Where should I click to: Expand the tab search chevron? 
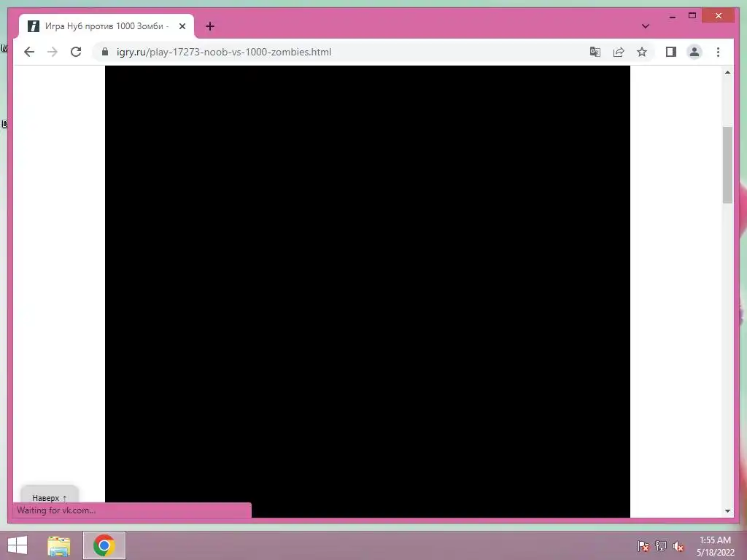tap(646, 26)
